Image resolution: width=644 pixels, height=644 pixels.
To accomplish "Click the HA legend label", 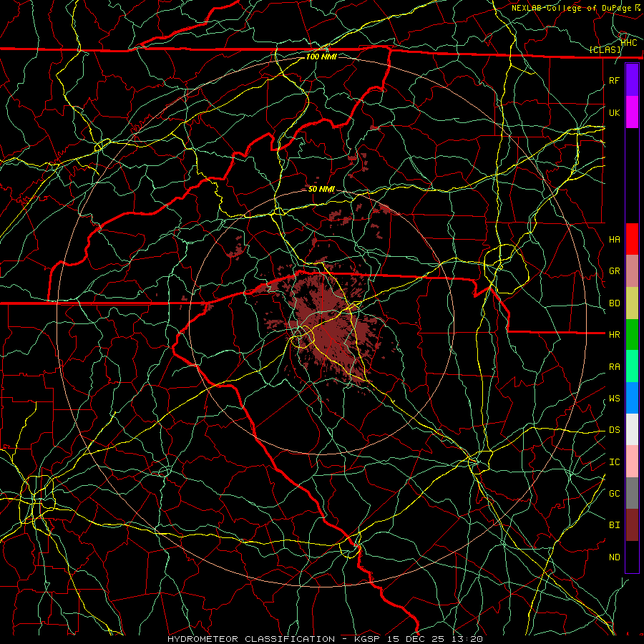I will pos(615,240).
